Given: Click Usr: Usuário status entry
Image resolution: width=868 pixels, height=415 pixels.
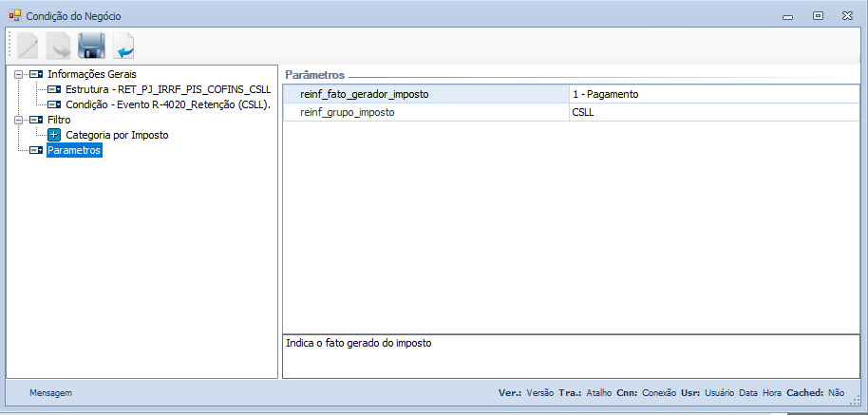Looking at the screenshot, I should tap(708, 393).
